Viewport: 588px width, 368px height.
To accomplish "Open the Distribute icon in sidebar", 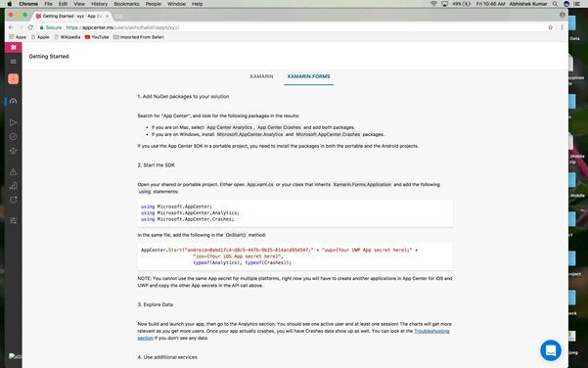I will (x=13, y=151).
